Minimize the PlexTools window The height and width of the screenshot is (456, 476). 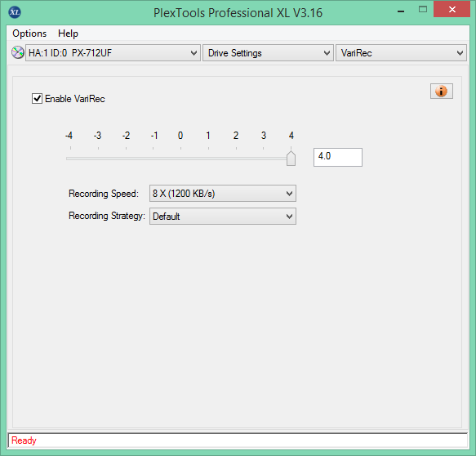(x=401, y=11)
